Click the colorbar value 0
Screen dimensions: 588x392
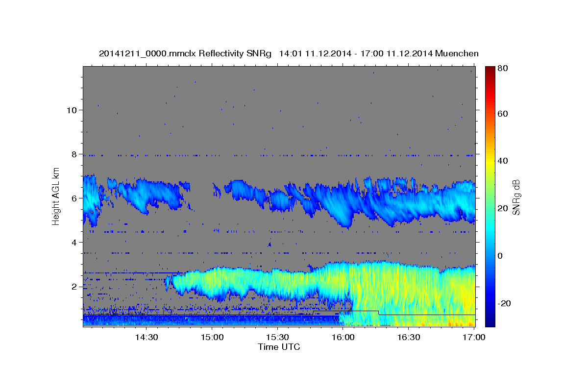pyautogui.click(x=500, y=256)
